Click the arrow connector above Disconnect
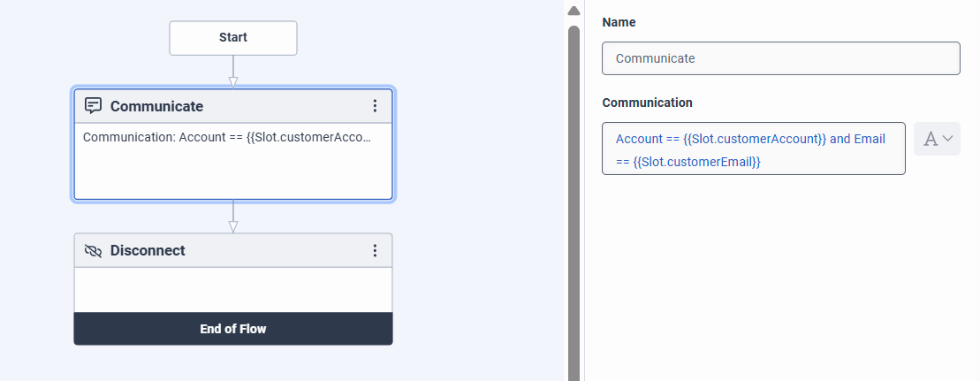Image resolution: width=980 pixels, height=381 pixels. pos(233,217)
